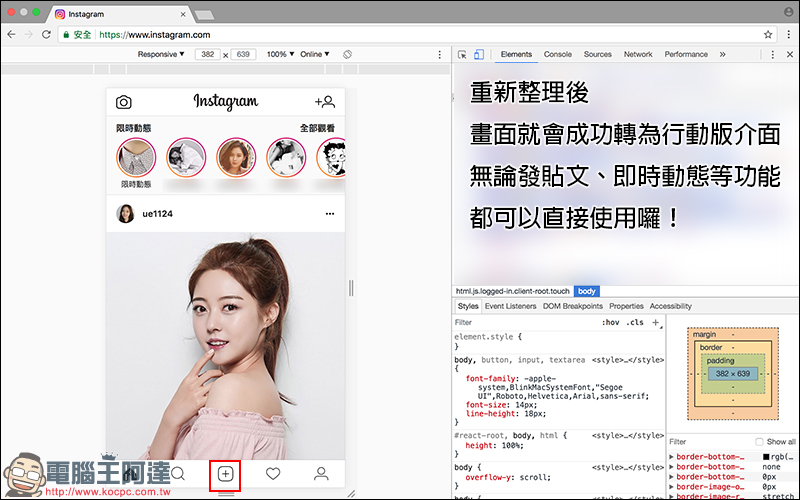
Task: Activate the inspect element picker
Action: click(x=462, y=54)
